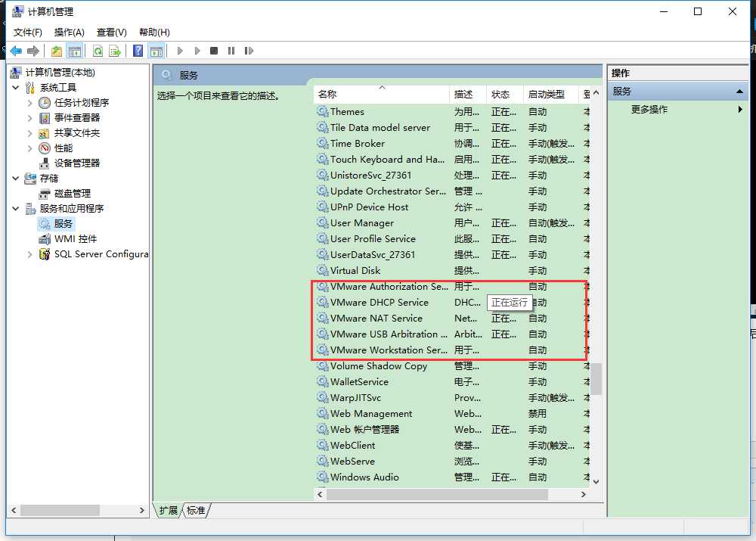This screenshot has width=756, height=541.
Task: Click the Back arrow toolbar icon
Action: coord(16,51)
